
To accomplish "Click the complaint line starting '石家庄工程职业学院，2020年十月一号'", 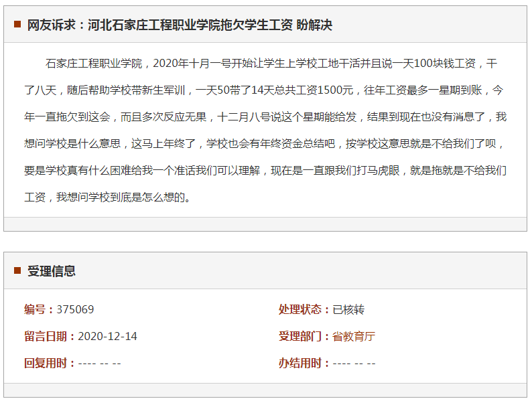I will coord(271,64).
